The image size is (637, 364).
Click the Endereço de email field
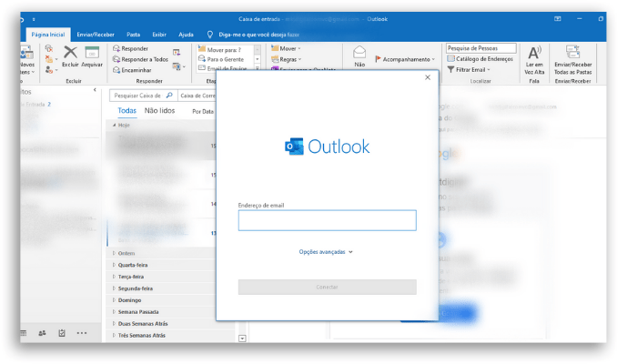pyautogui.click(x=327, y=220)
